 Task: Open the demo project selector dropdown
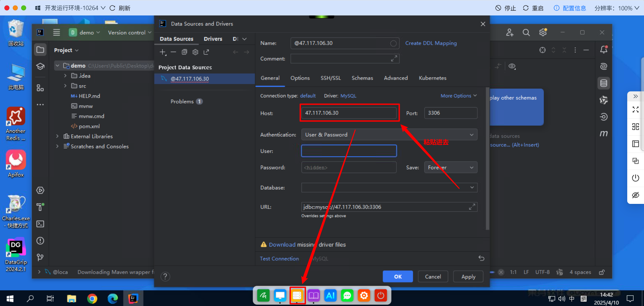85,33
